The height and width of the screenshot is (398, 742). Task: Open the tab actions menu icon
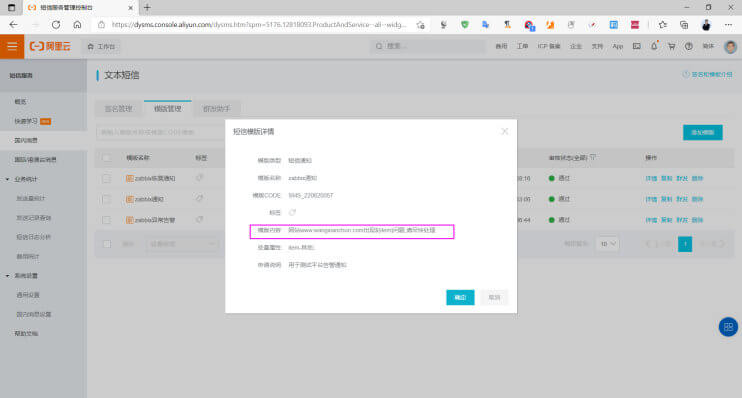tap(11, 8)
